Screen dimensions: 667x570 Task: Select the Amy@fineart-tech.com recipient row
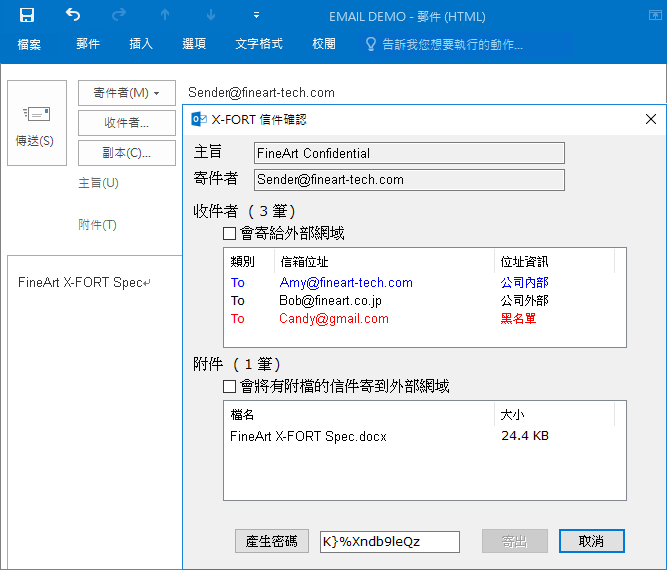pos(425,282)
